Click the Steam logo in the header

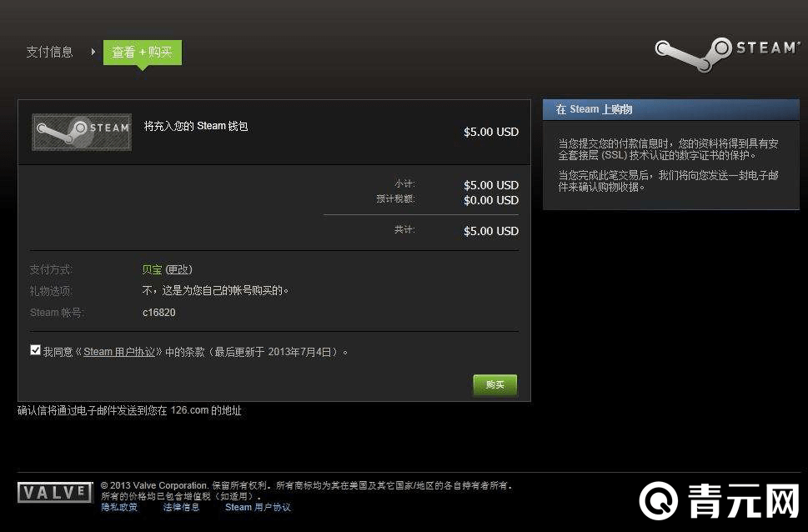click(x=727, y=53)
